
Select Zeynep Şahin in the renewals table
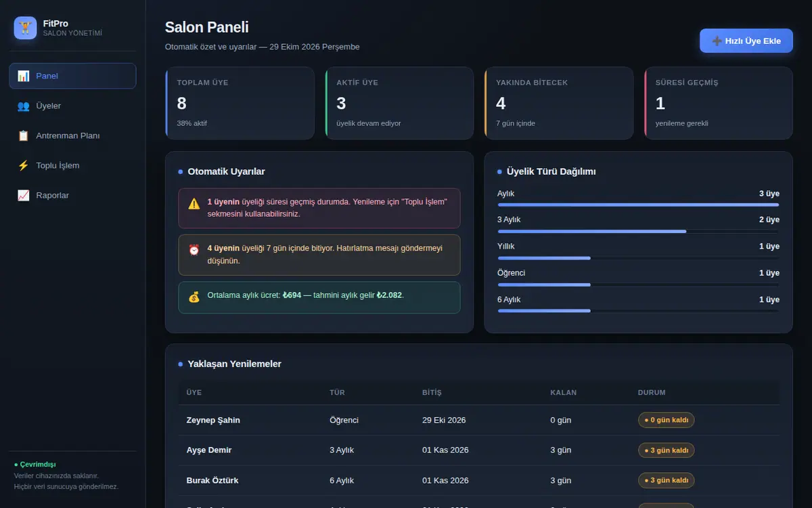point(479,420)
